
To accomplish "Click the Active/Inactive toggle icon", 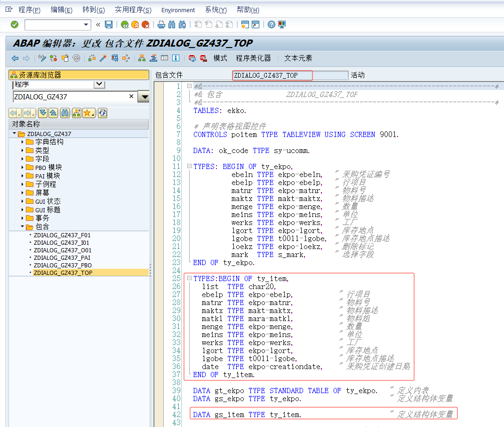I will (x=53, y=58).
